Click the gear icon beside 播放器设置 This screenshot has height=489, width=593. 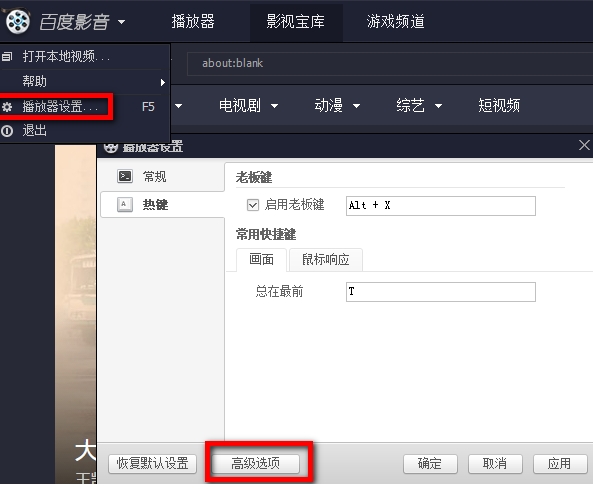click(7, 107)
